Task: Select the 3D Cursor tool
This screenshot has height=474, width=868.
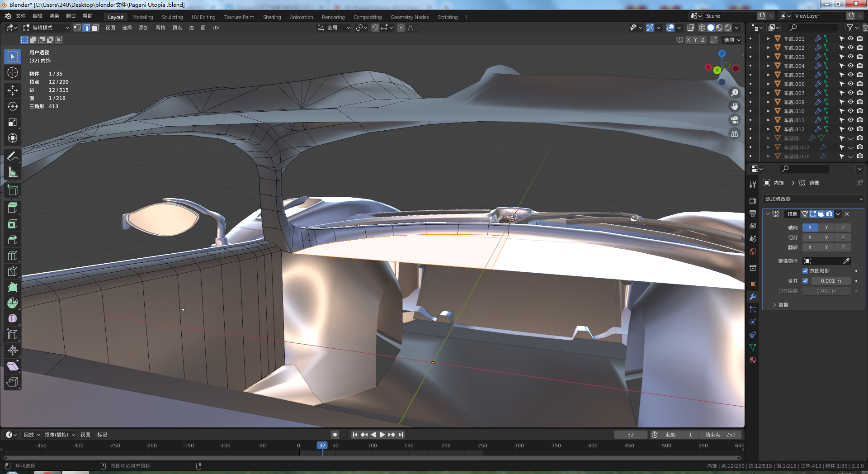Action: pos(13,72)
